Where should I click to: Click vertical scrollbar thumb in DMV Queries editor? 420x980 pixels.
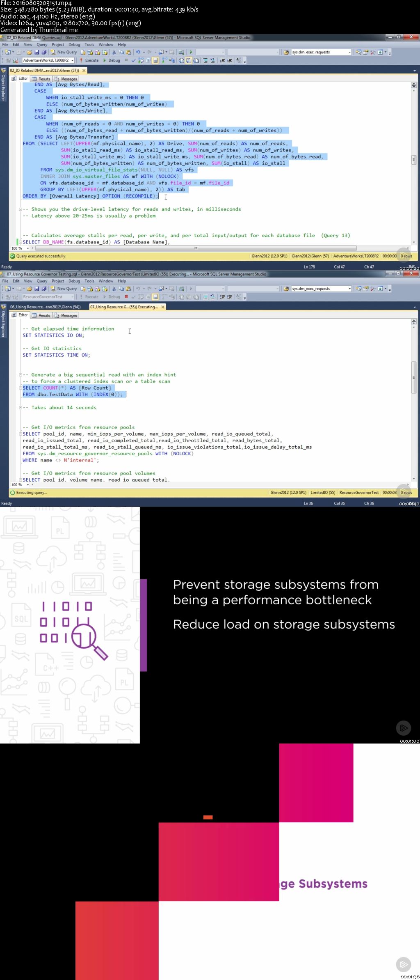[414, 160]
